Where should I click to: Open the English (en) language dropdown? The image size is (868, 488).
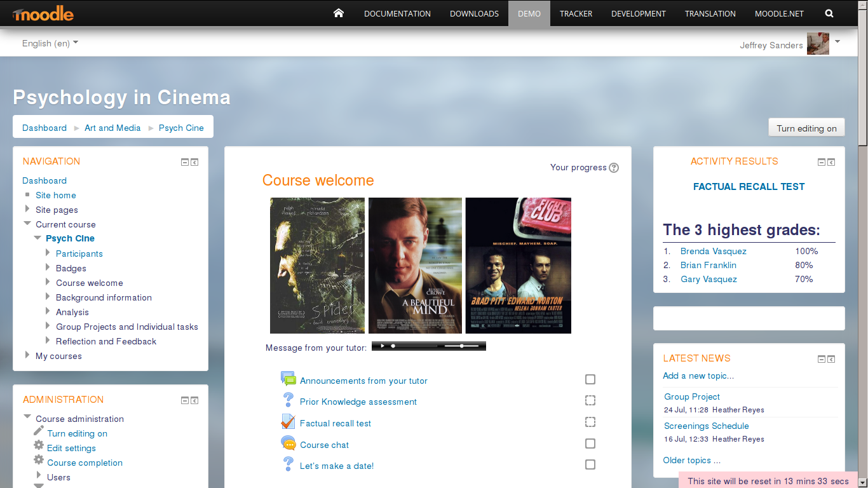pyautogui.click(x=50, y=43)
